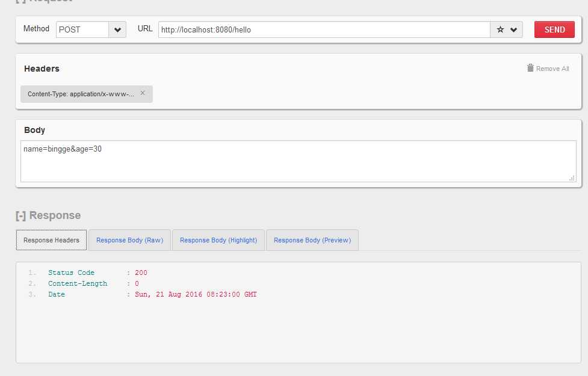Select the Date header value text
The image size is (588, 376).
[196, 294]
